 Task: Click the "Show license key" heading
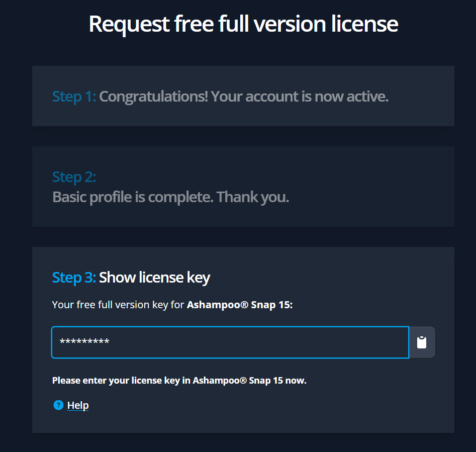click(154, 277)
